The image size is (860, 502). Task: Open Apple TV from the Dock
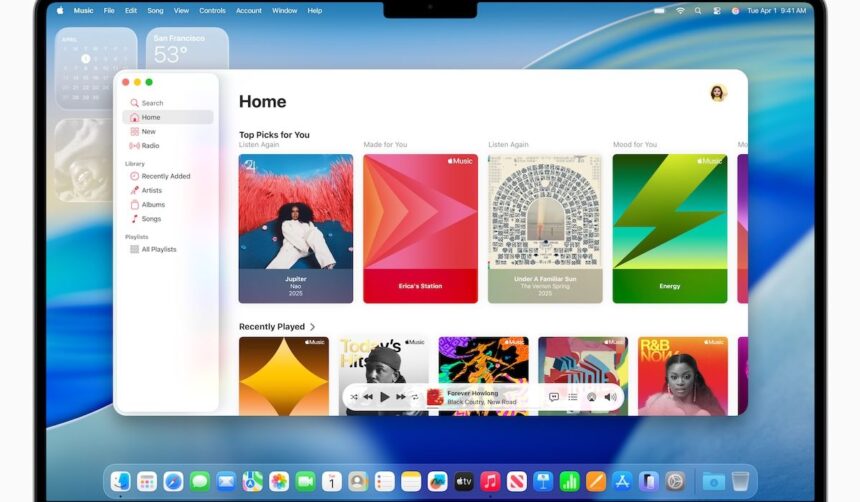464,482
